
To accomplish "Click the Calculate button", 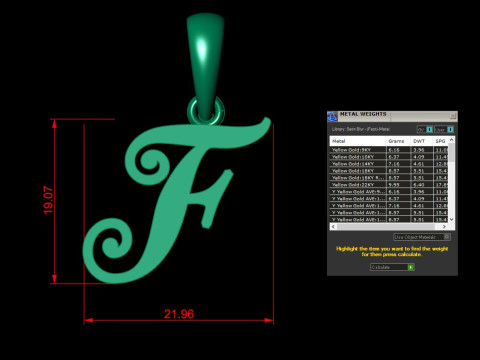I will pyautogui.click(x=392, y=267).
